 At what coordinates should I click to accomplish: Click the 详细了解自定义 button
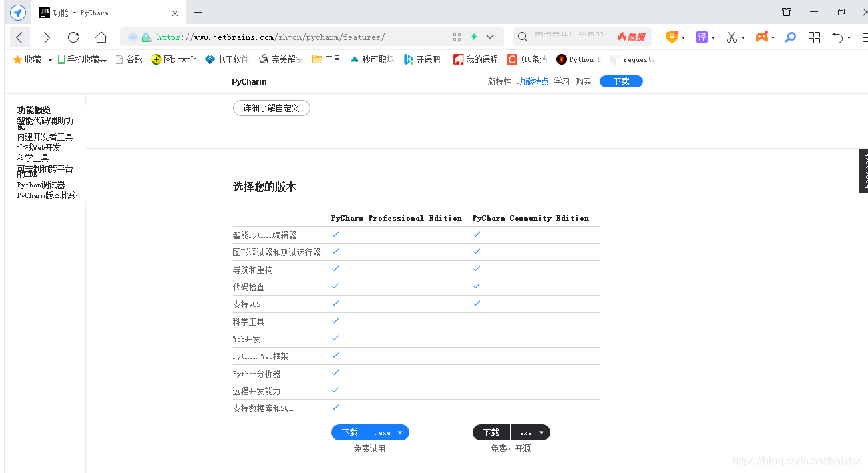[271, 108]
